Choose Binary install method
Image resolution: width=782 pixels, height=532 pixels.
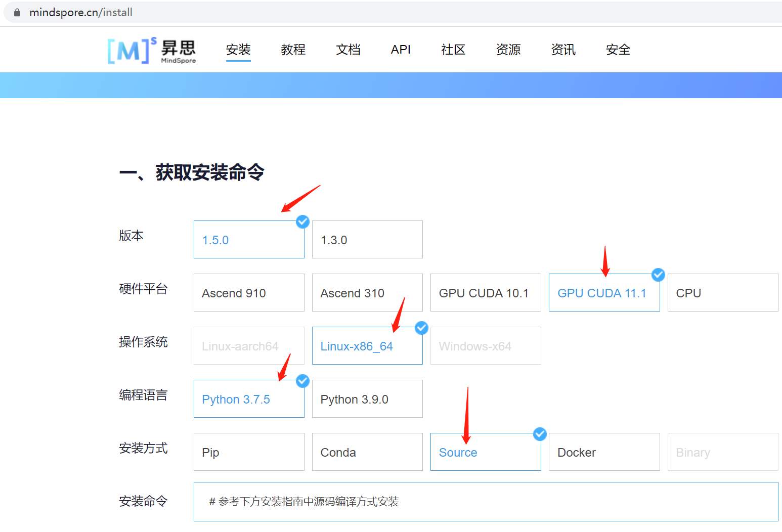[x=723, y=452]
